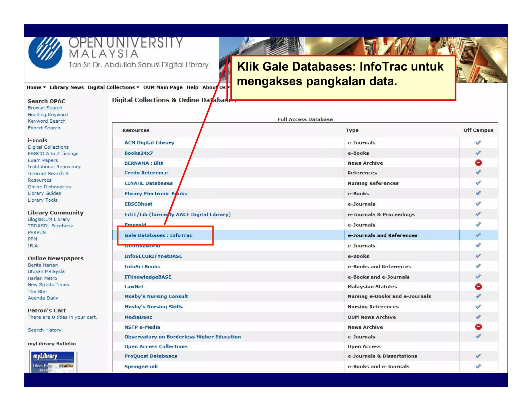Open the LawNet link
The width and height of the screenshot is (532, 411).
pyautogui.click(x=134, y=287)
